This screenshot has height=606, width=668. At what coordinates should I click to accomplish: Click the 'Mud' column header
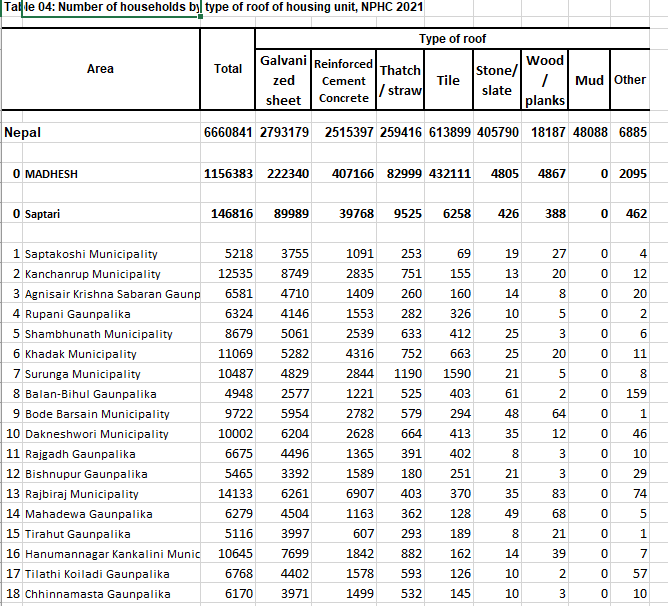point(589,80)
